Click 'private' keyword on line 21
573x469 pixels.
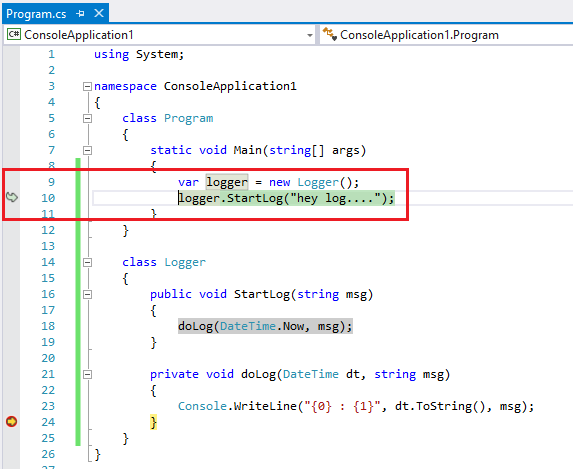pyautogui.click(x=174, y=374)
